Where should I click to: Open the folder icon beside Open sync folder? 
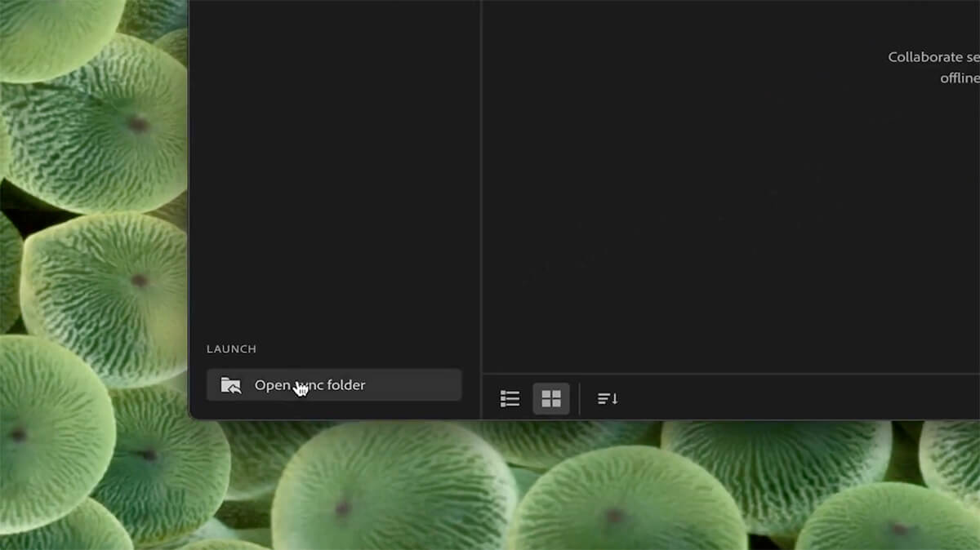[x=231, y=384]
